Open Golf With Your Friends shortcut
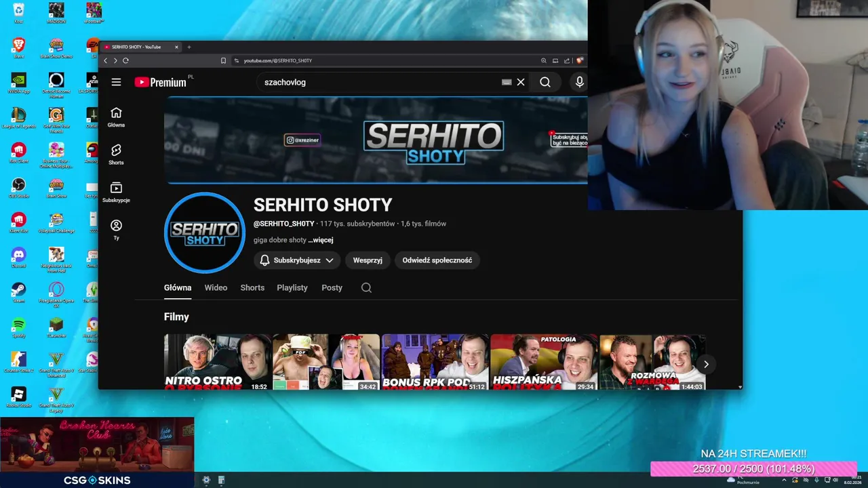Viewport: 868px width, 488px height. click(x=56, y=119)
